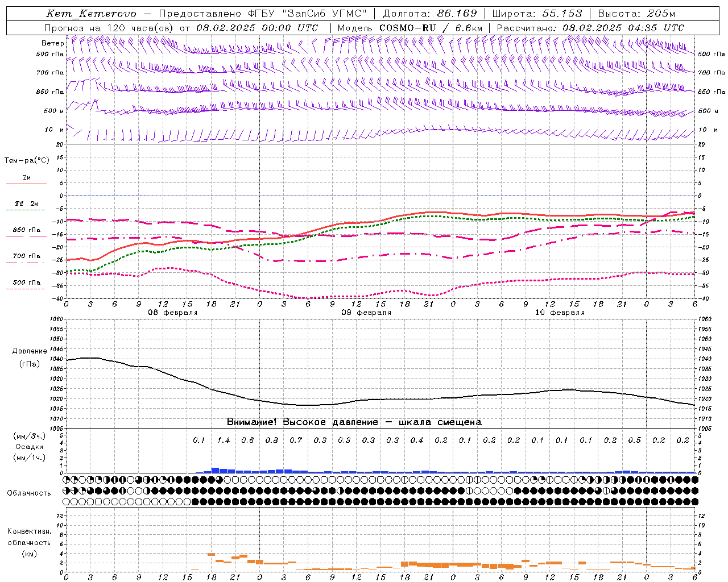Image resolution: width=728 pixels, height=582 pixels.
Task: Click the 0.6 precipitation amount
Action: [247, 440]
